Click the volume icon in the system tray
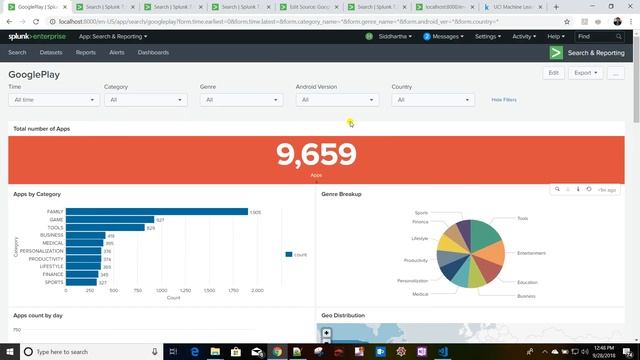This screenshot has width=640, height=360. (585, 351)
